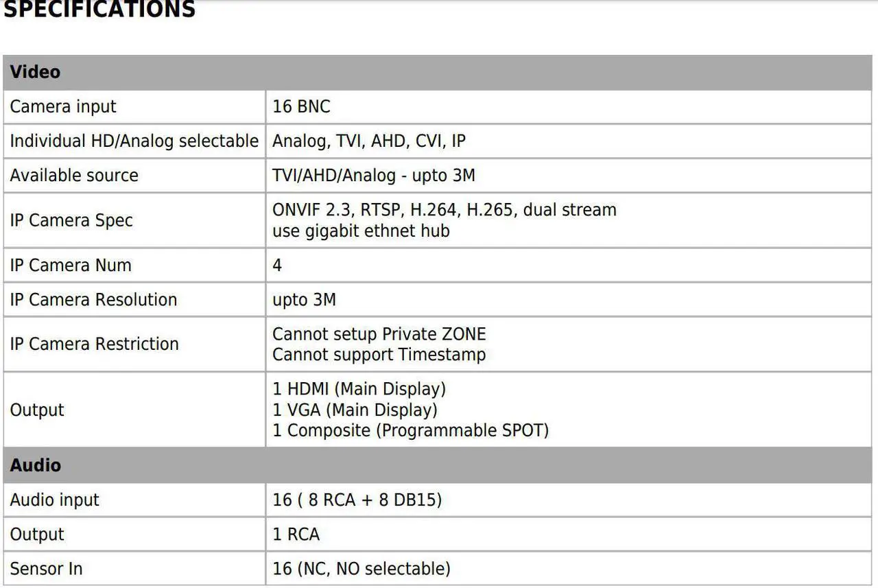Screen dimensions: 878x588
Task: Select Cannot support Timestamp text
Action: pyautogui.click(x=379, y=355)
